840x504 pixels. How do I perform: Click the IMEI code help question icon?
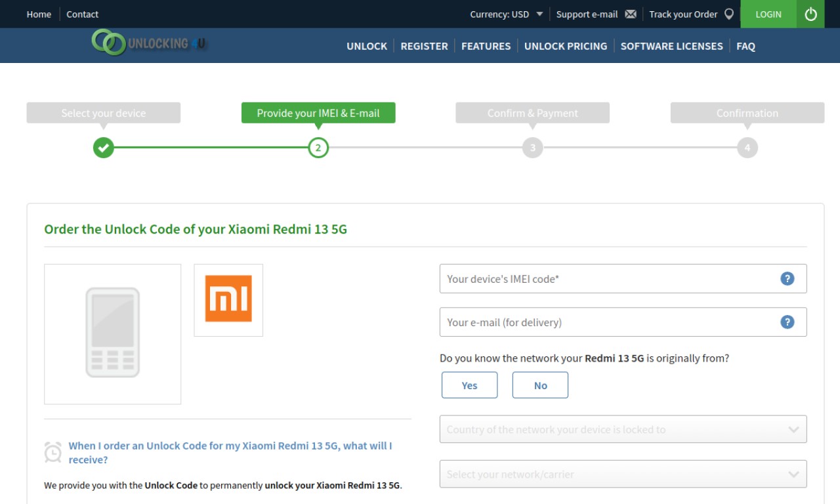[787, 279]
